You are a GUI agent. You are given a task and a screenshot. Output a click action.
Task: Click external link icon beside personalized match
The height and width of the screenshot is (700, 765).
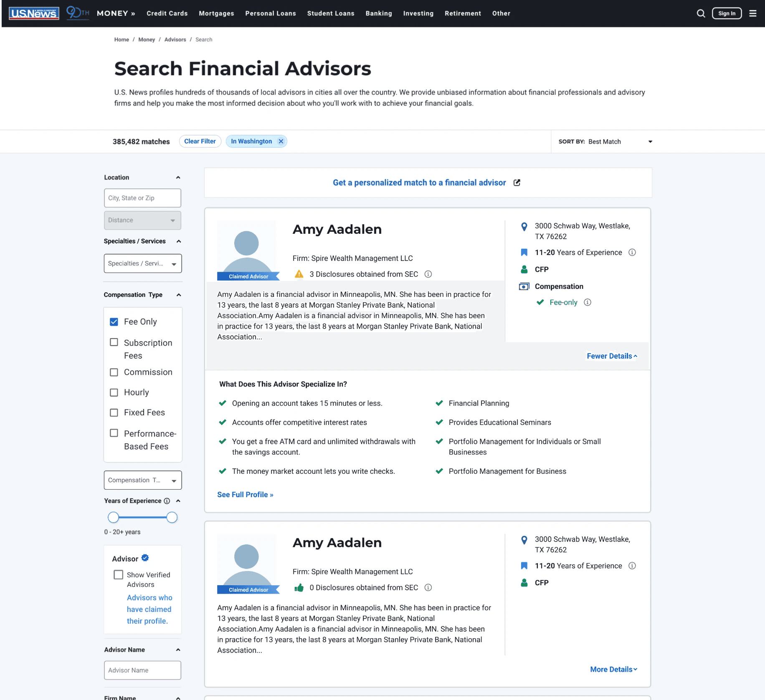[x=517, y=183]
